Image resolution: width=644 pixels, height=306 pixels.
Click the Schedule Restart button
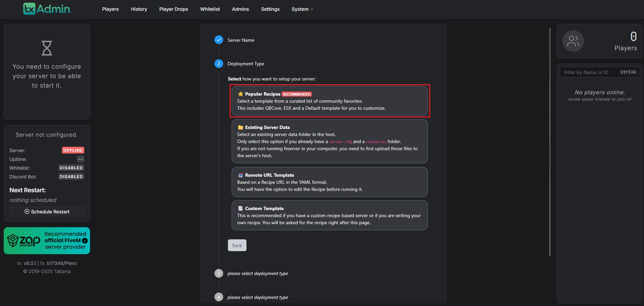click(47, 211)
